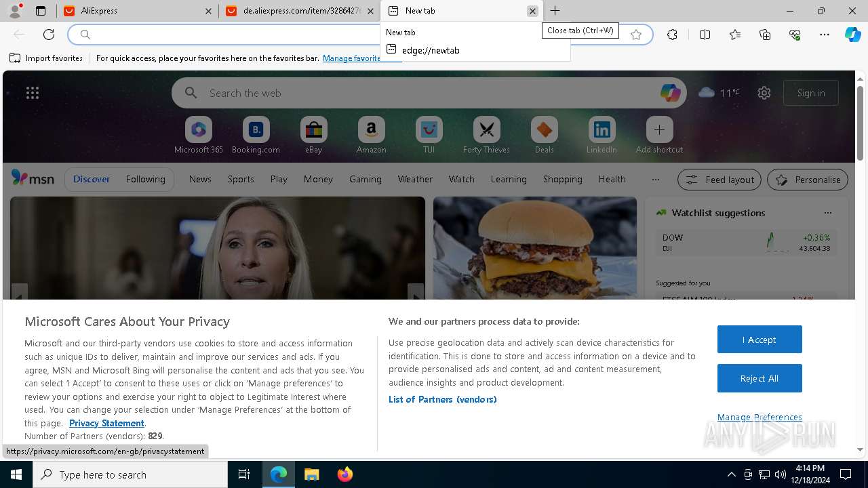Screen dimensions: 868x488
Task: Open the Extensions menu
Action: [x=672, y=35]
